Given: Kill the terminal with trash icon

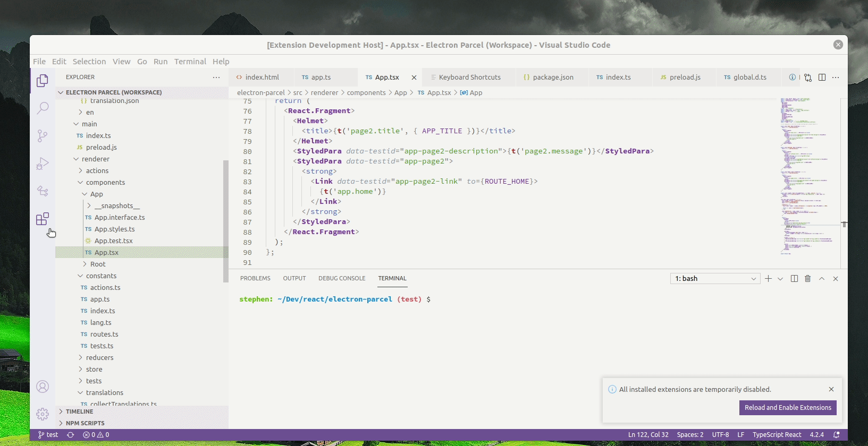Looking at the screenshot, I should 808,279.
